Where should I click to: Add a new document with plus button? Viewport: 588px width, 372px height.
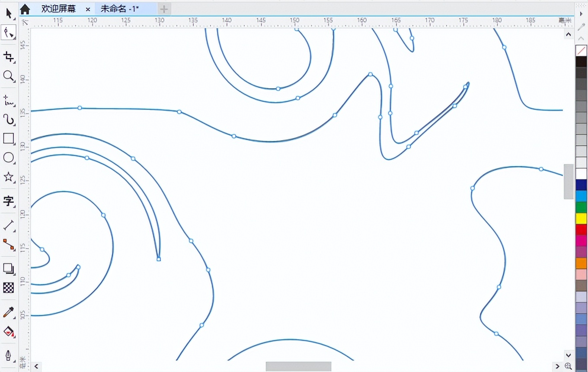click(x=164, y=9)
